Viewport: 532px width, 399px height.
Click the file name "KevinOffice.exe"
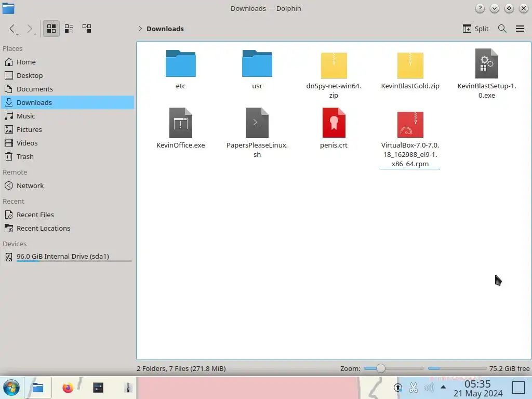click(180, 145)
